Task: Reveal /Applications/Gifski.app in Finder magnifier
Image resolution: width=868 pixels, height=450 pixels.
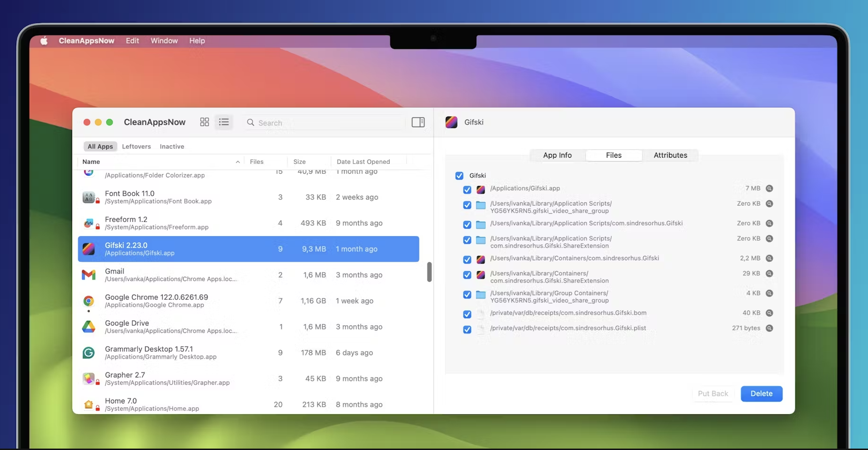Action: (x=770, y=188)
